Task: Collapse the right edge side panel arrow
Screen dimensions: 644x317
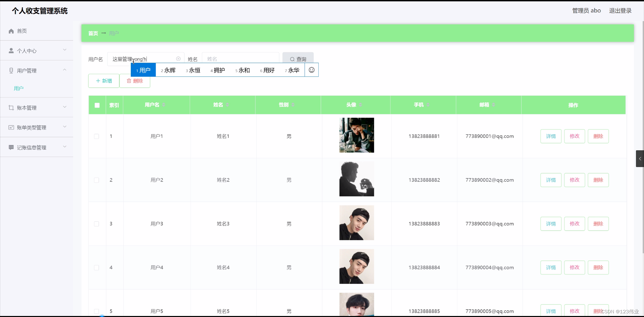Action: pos(640,158)
